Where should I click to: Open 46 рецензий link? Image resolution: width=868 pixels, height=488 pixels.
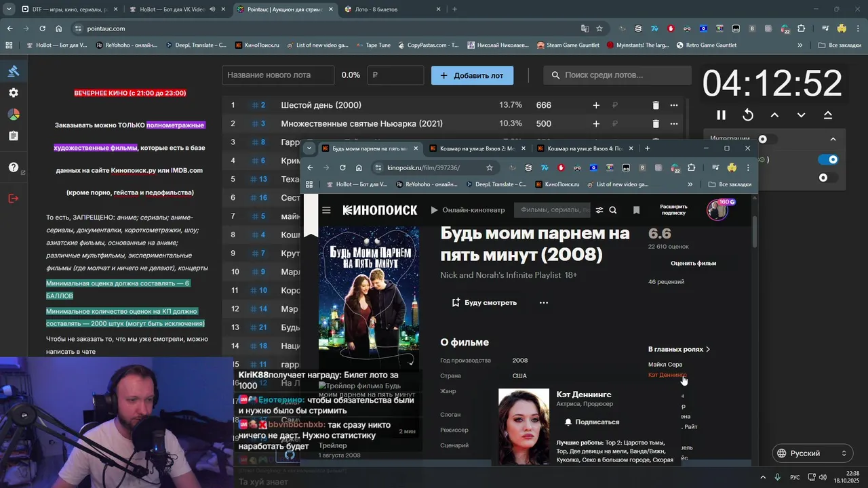(666, 281)
